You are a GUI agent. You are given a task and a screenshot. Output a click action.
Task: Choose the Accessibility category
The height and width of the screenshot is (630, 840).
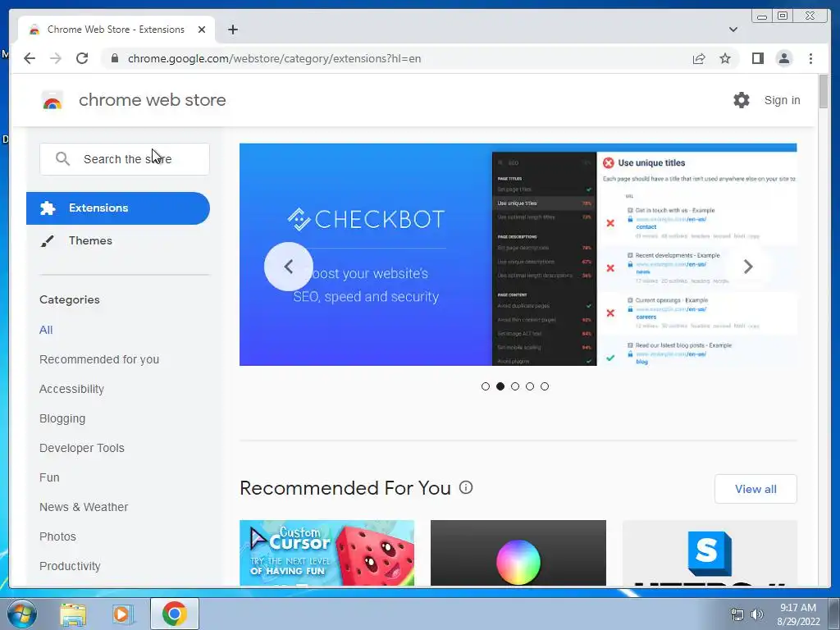(x=72, y=389)
